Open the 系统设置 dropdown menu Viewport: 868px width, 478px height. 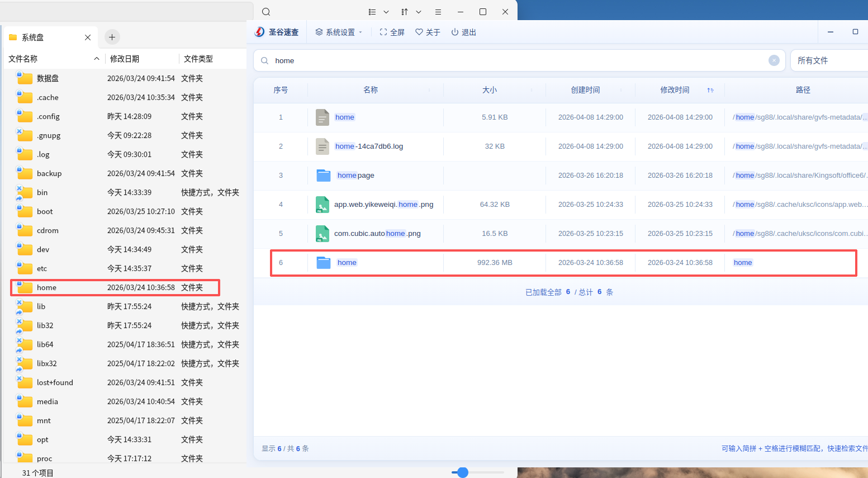pyautogui.click(x=339, y=32)
